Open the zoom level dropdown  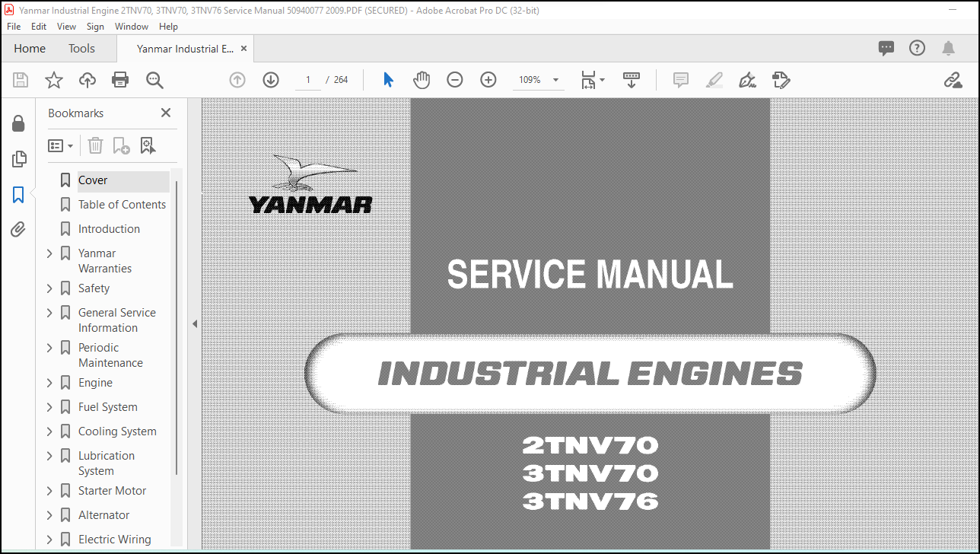pos(555,80)
